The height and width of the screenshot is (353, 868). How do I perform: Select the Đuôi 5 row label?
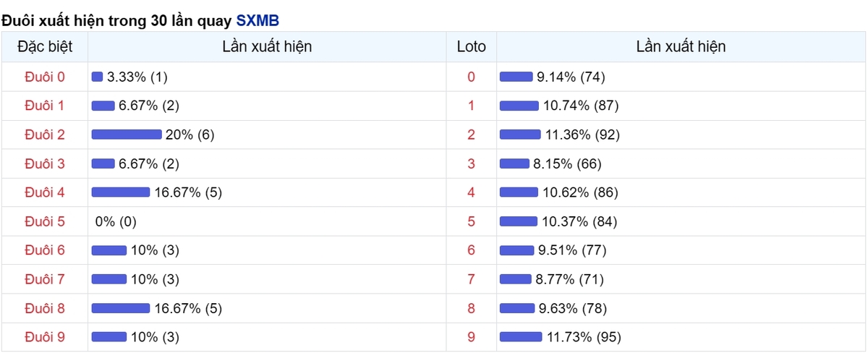pyautogui.click(x=45, y=221)
